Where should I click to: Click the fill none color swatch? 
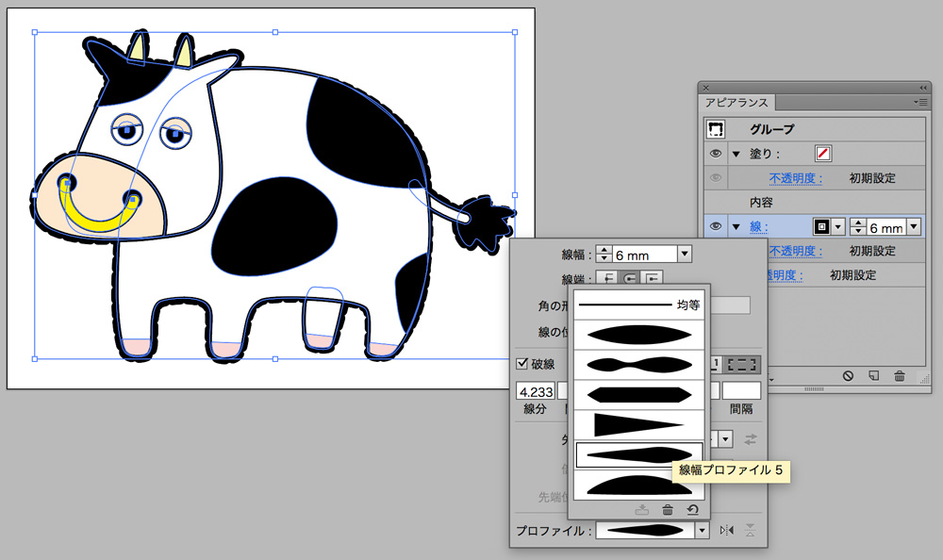(822, 154)
